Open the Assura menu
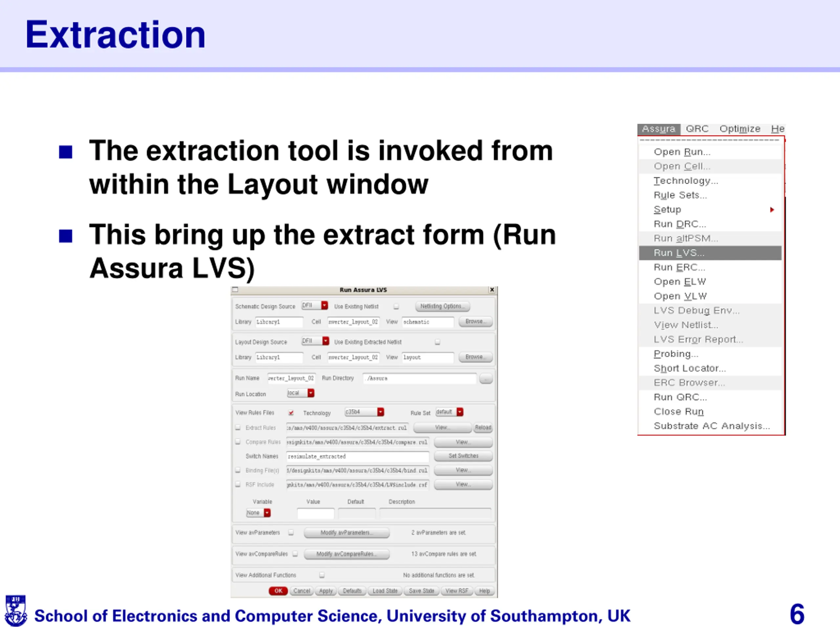Image resolution: width=840 pixels, height=630 pixels. coord(659,129)
